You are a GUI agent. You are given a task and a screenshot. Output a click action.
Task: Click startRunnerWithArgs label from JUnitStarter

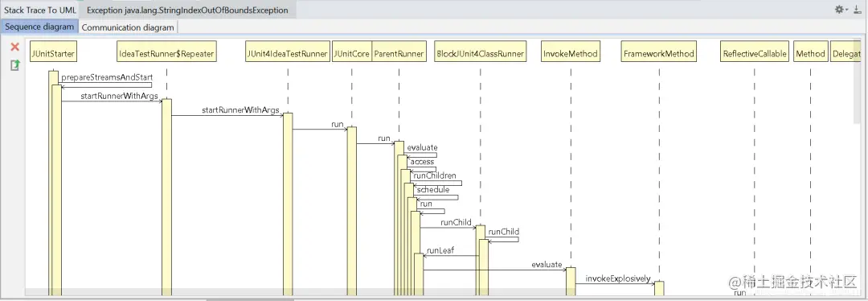coord(119,96)
